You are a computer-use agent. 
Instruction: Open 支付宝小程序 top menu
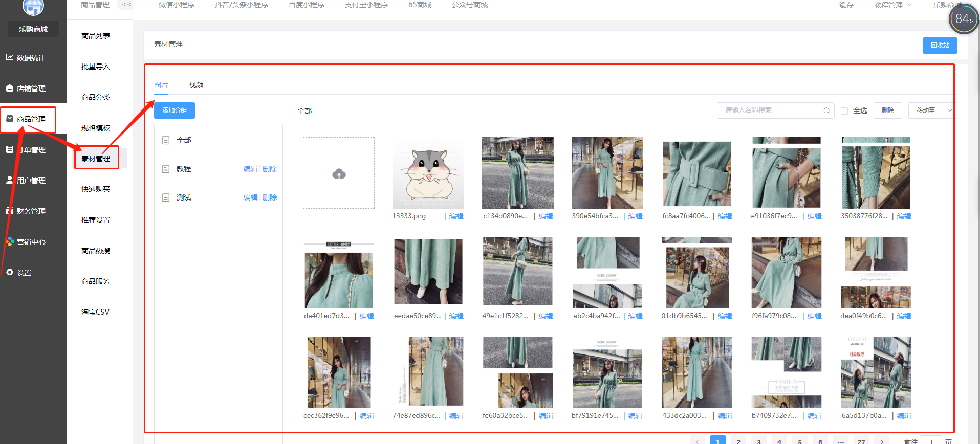pos(366,5)
